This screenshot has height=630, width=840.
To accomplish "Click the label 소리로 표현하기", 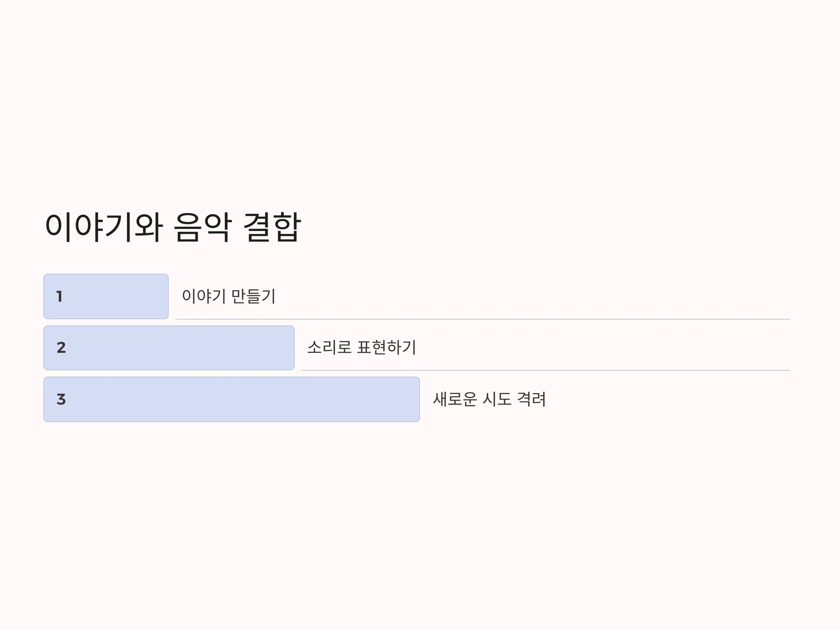I will point(362,348).
